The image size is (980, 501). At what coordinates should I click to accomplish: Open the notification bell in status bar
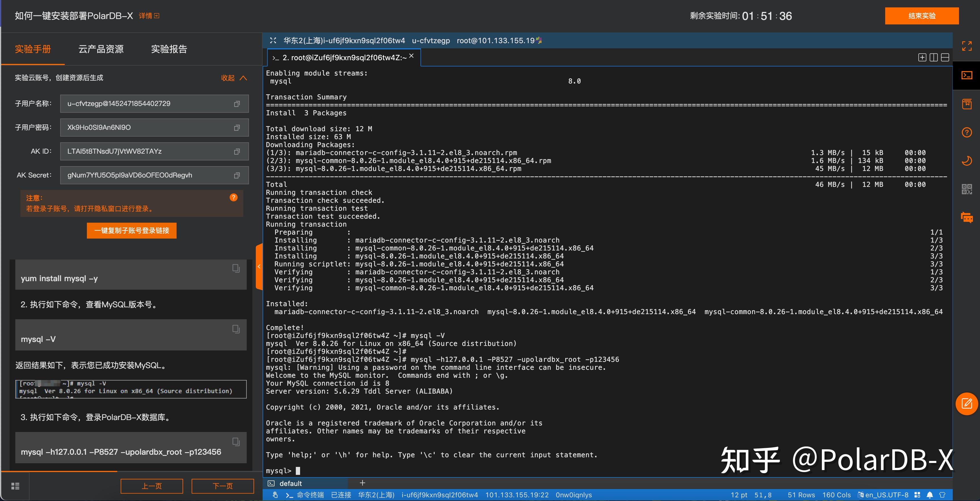pos(929,495)
